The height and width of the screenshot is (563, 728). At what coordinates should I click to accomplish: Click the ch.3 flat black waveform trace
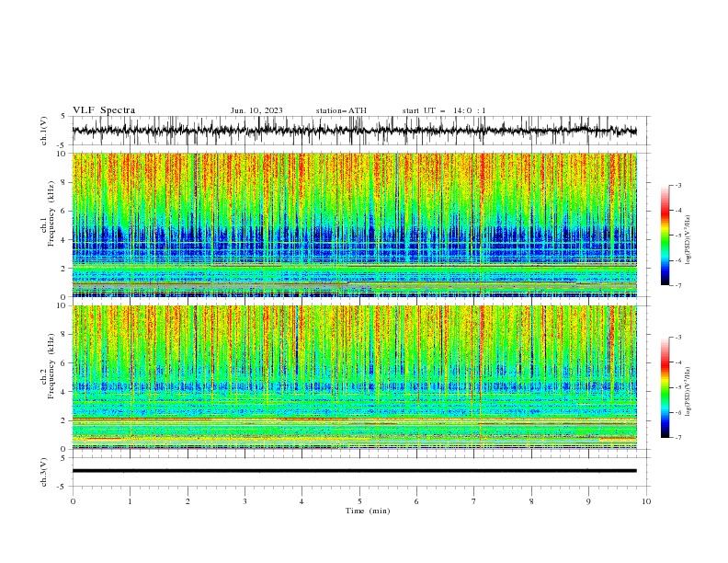pyautogui.click(x=355, y=471)
